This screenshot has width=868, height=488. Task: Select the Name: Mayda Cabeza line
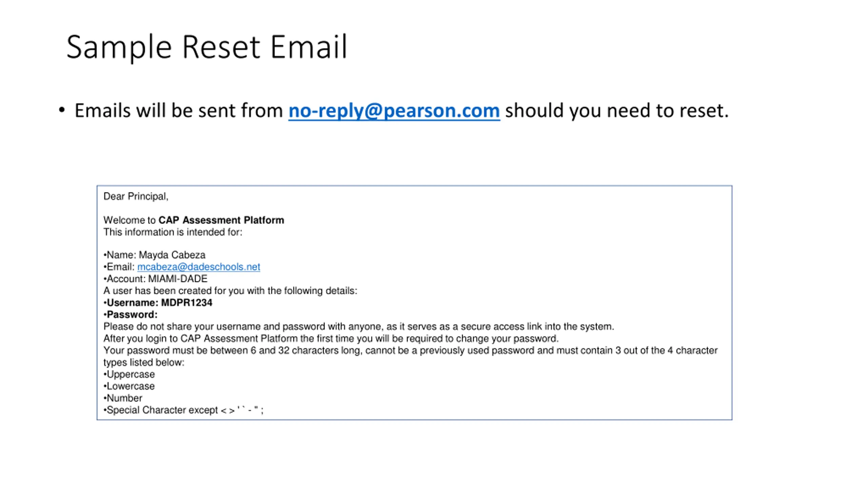(155, 255)
